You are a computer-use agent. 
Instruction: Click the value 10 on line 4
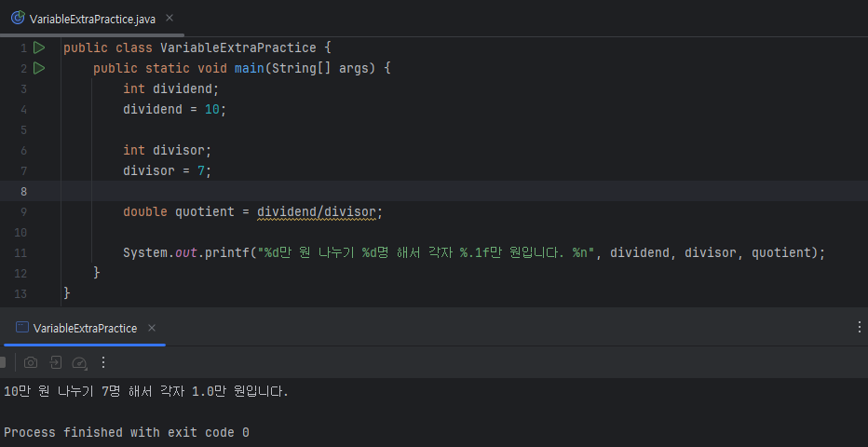tap(212, 110)
